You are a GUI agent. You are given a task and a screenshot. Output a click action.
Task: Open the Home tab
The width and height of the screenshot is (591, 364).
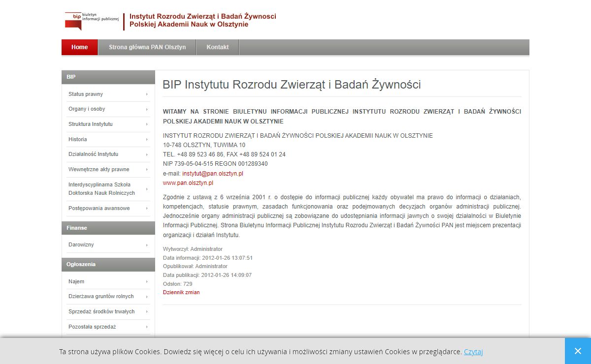tap(80, 47)
